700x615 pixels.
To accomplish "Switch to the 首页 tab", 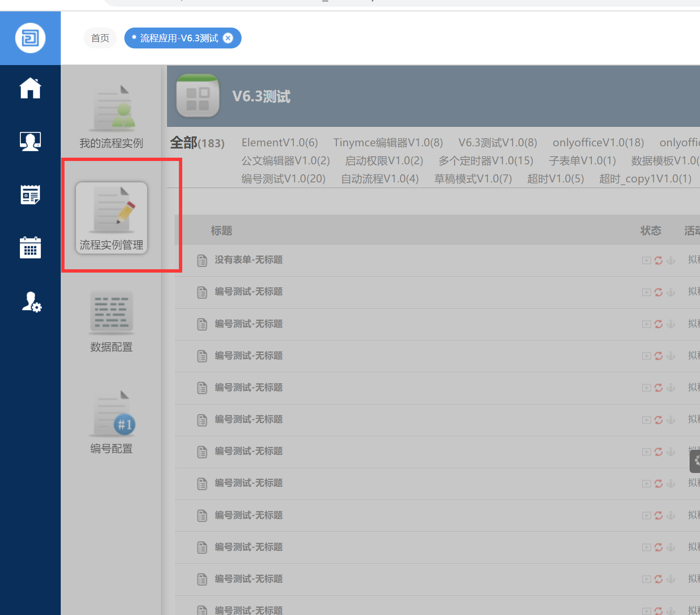I will pyautogui.click(x=100, y=38).
